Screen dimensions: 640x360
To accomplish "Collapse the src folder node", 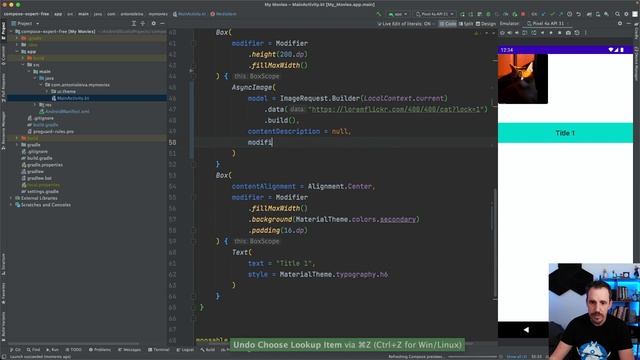I will (x=23, y=65).
